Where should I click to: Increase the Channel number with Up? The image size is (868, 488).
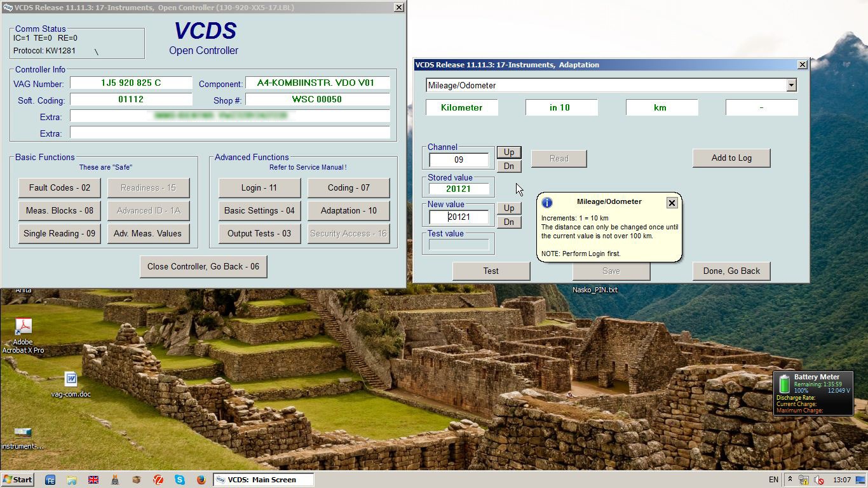click(508, 152)
